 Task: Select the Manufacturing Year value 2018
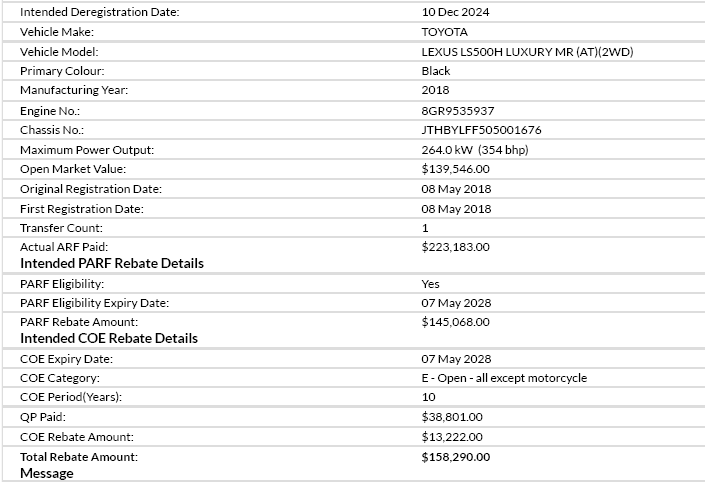(436, 91)
